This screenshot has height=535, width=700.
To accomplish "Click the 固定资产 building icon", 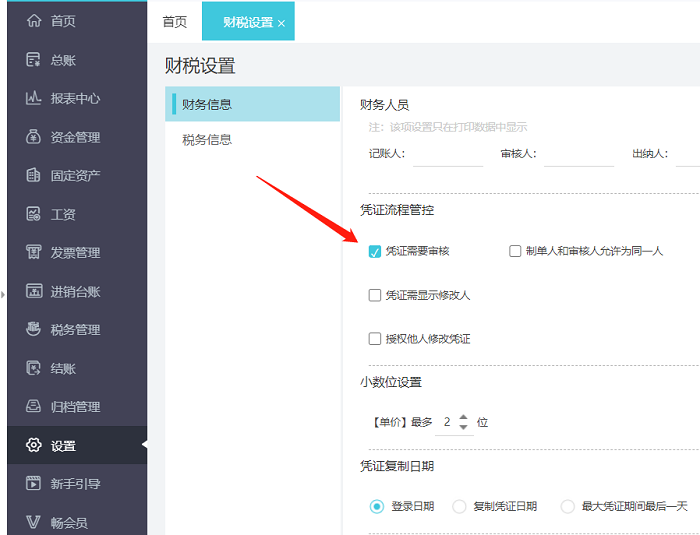I will point(33,175).
